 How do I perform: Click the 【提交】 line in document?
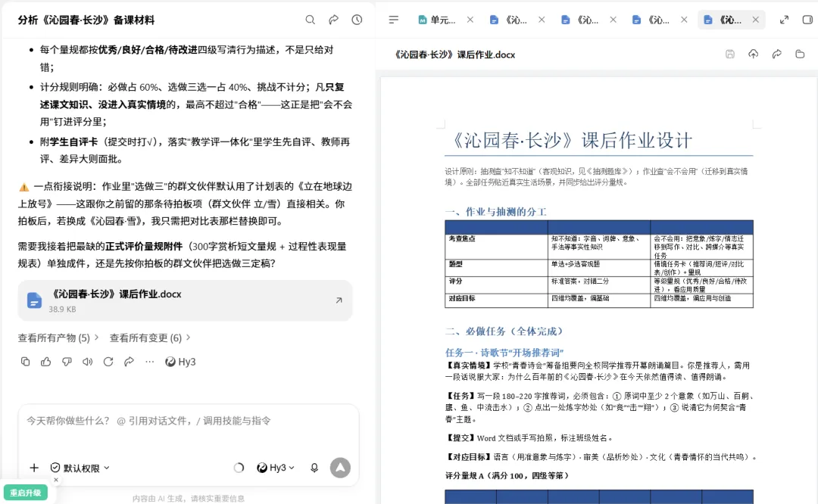click(529, 438)
